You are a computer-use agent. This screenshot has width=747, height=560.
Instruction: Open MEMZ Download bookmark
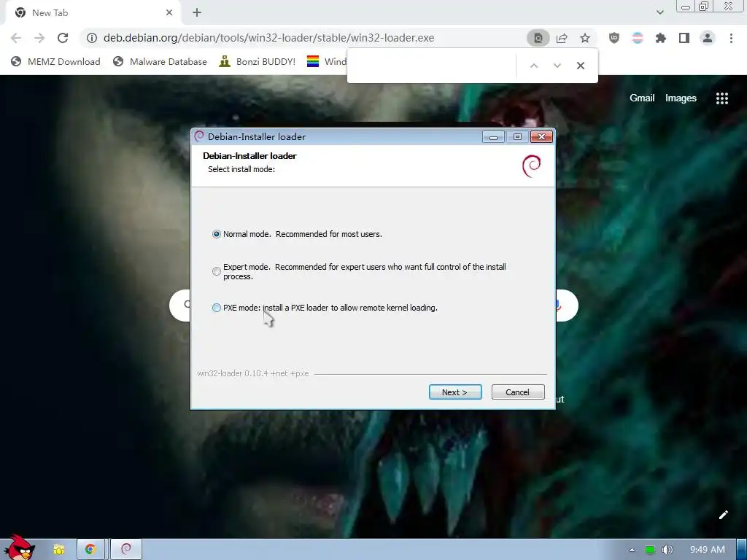55,61
